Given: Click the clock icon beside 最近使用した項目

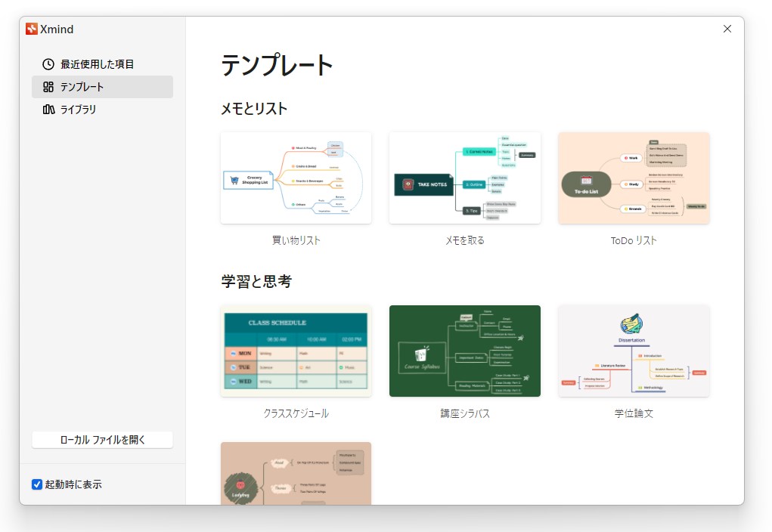Looking at the screenshot, I should coord(47,64).
